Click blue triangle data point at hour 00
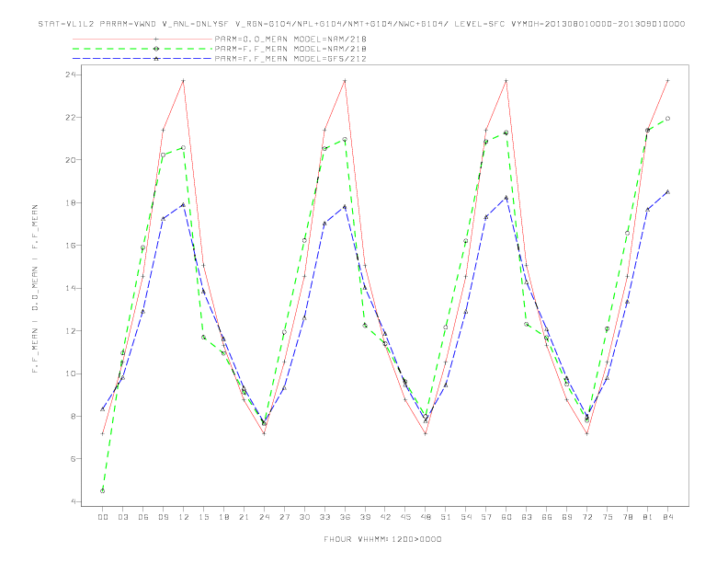This screenshot has width=728, height=563. click(103, 409)
